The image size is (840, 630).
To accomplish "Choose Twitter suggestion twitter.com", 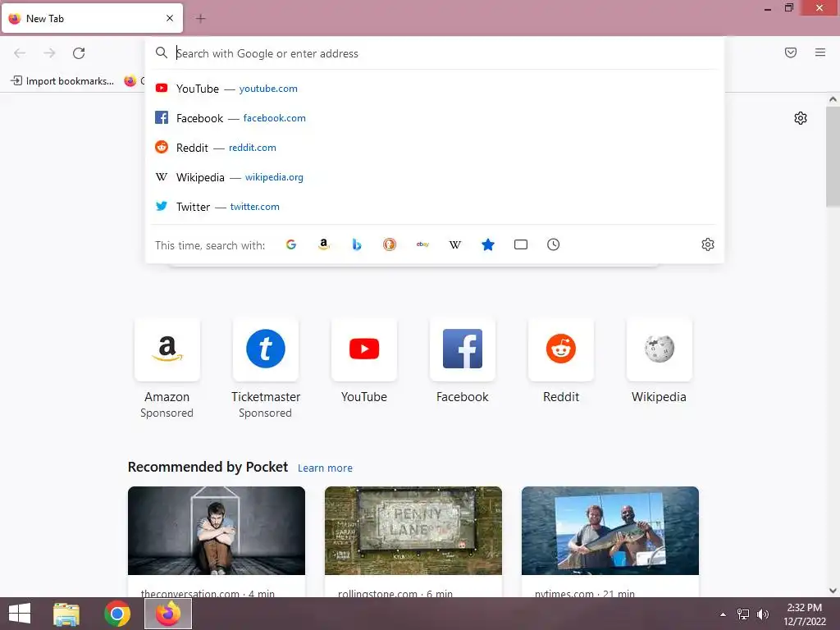I will (435, 206).
